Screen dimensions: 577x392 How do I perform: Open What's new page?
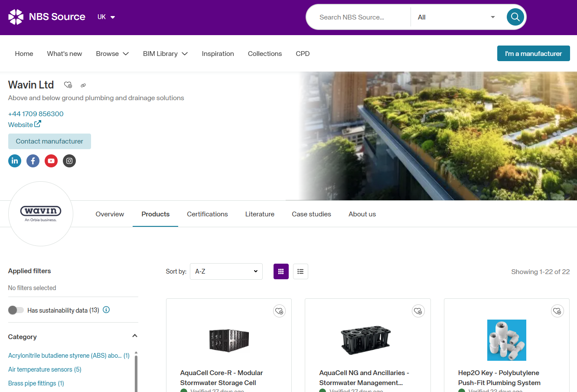point(65,54)
